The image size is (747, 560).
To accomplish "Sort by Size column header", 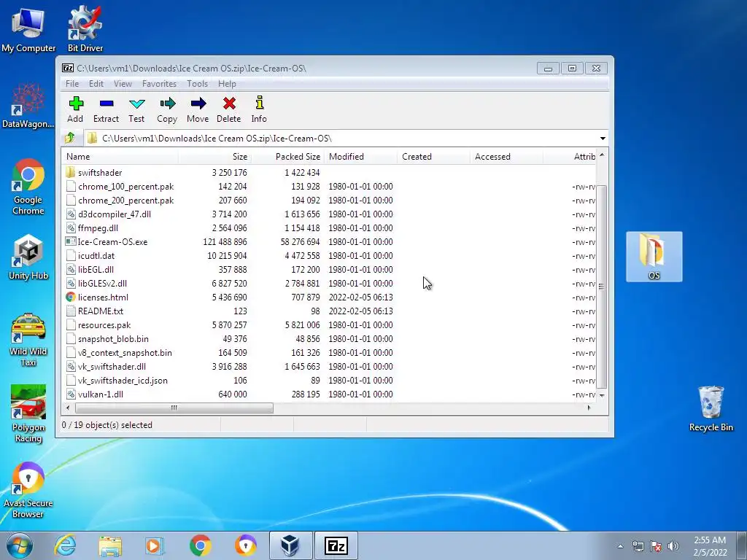I will [x=214, y=157].
